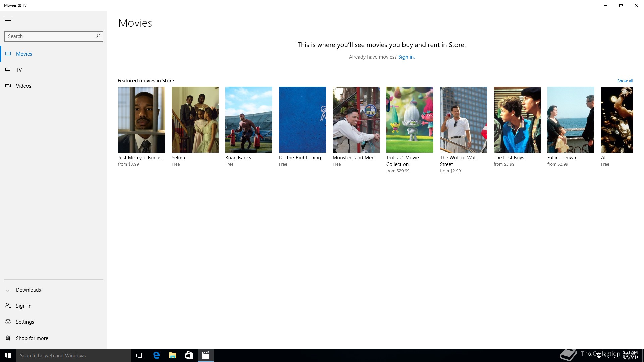Click the Sign In person icon
Screen dimensions: 644x362
point(8,306)
